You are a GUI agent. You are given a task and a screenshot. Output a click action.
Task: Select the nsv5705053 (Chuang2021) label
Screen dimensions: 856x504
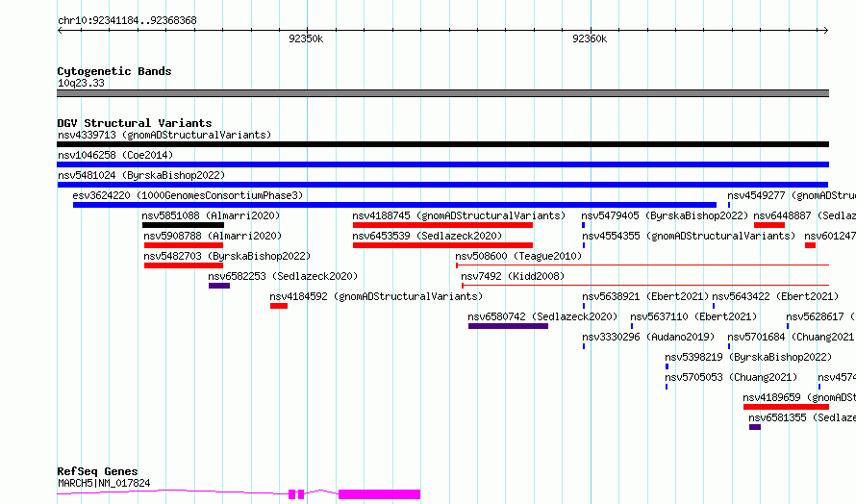731,377
